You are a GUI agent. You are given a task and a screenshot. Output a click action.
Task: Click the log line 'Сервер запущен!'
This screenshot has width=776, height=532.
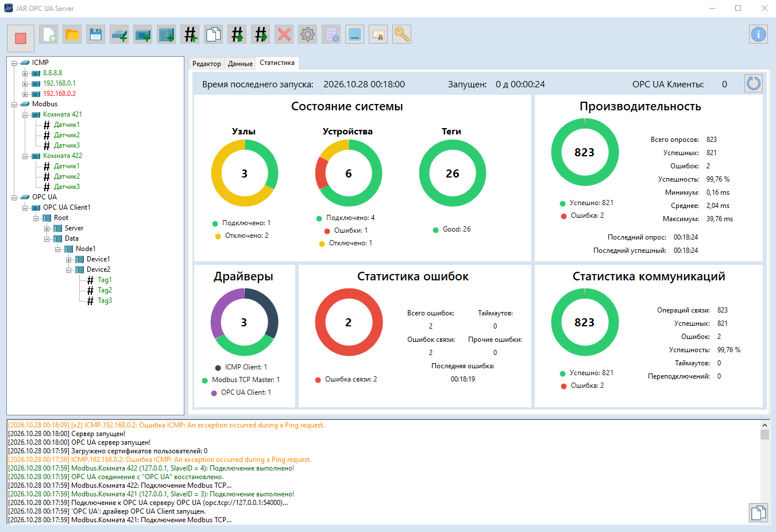(x=67, y=434)
